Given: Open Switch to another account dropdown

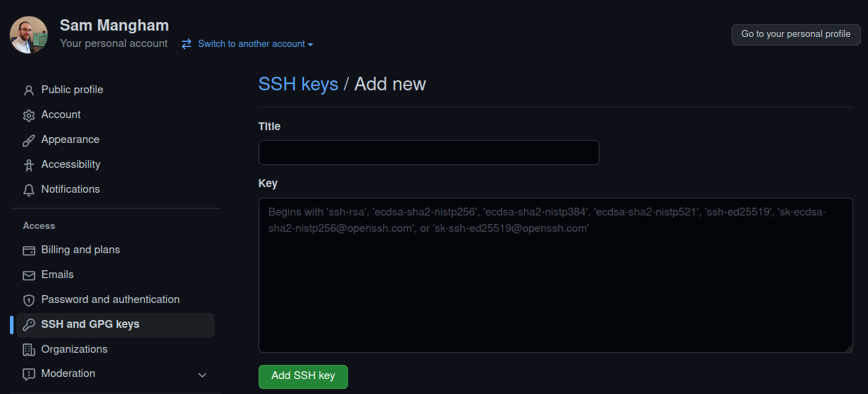Looking at the screenshot, I should pos(248,44).
